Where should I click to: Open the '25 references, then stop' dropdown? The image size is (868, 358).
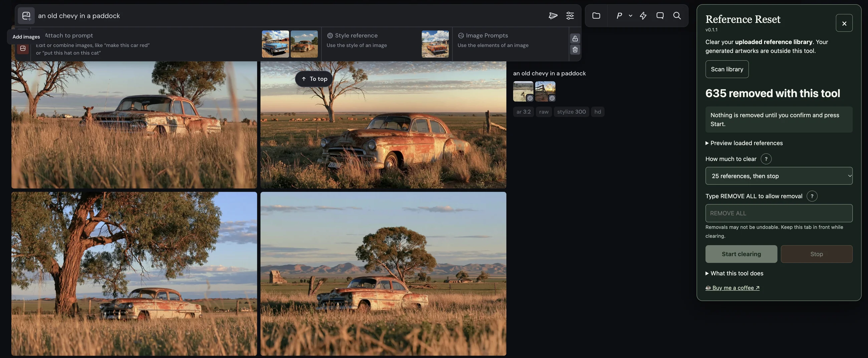[x=779, y=176]
